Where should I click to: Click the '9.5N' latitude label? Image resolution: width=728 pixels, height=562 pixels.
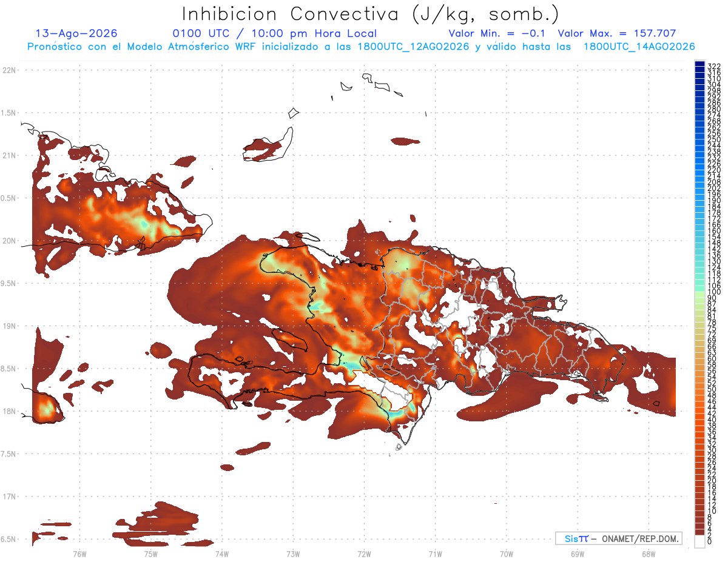click(9, 283)
